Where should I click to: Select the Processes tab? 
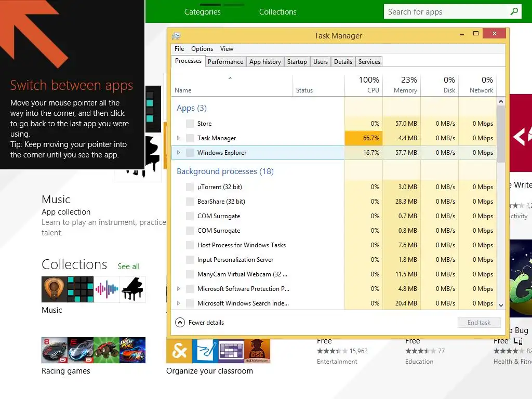click(188, 61)
